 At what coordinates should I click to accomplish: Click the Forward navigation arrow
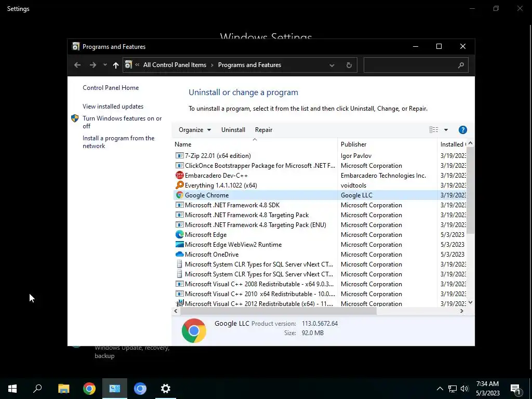pyautogui.click(x=92, y=65)
